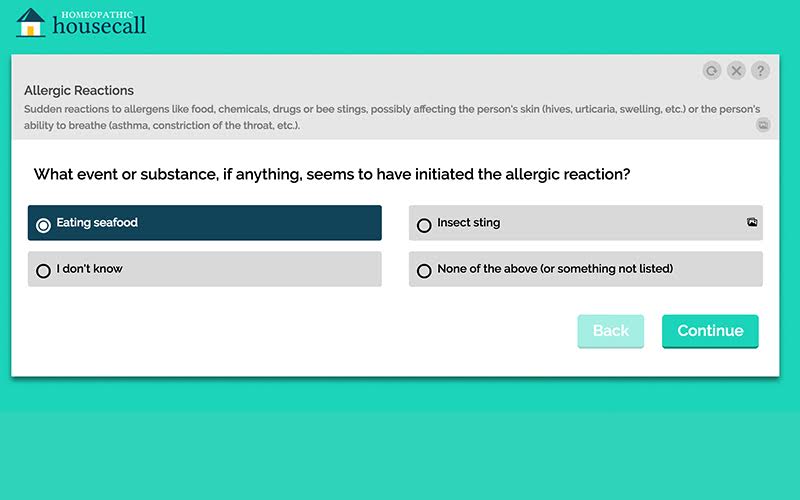Go to previous question with Back

pyautogui.click(x=611, y=331)
